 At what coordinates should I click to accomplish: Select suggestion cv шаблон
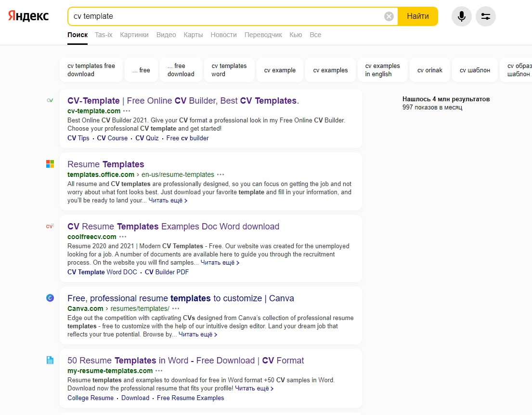(x=475, y=70)
